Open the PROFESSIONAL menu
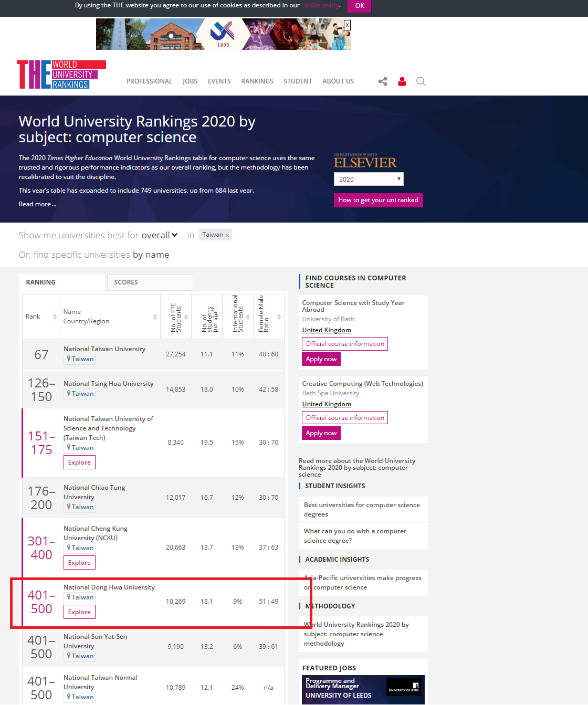 coord(149,81)
